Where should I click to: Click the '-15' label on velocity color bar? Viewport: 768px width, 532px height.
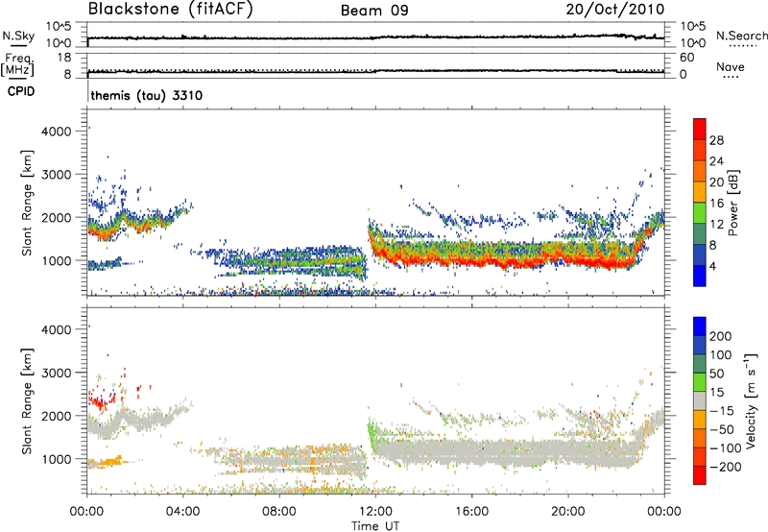(x=722, y=411)
